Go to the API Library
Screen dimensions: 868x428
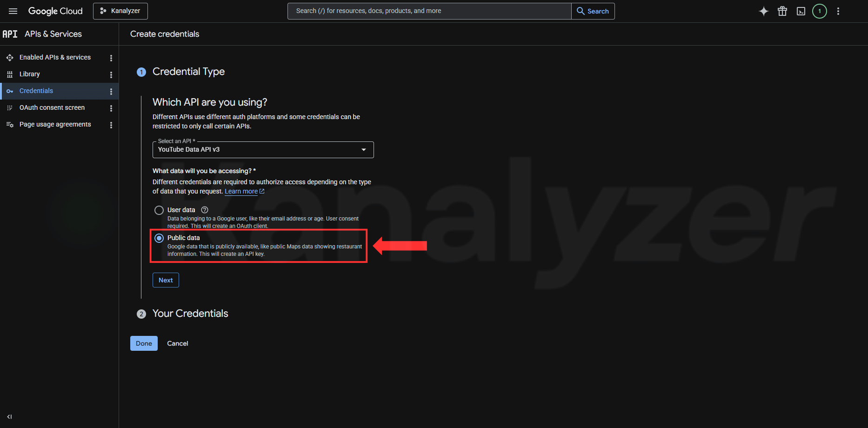(x=30, y=74)
